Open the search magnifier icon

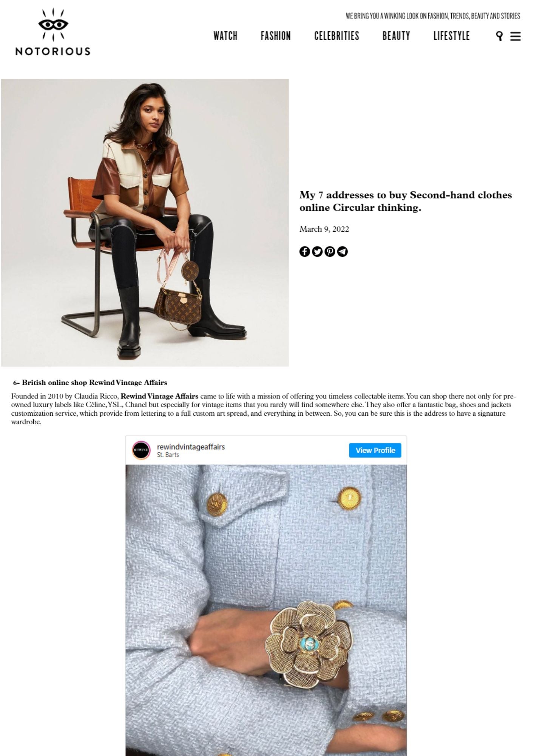tap(499, 36)
